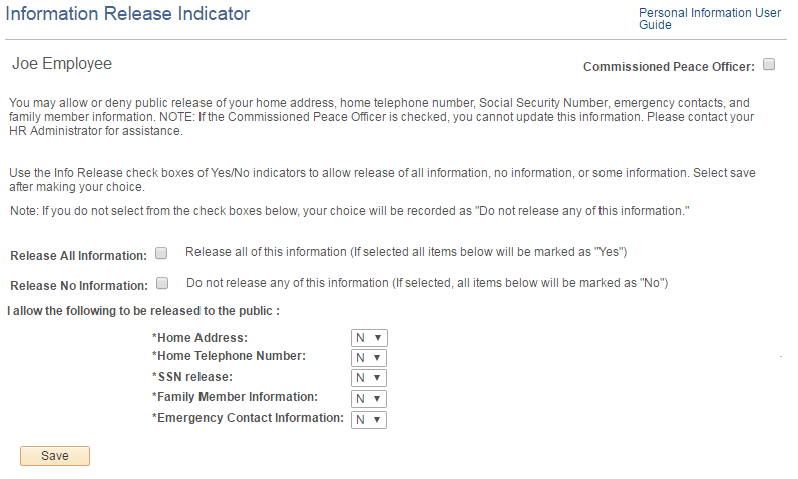
Task: Open the Personal Information User Guide link
Action: pyautogui.click(x=709, y=19)
